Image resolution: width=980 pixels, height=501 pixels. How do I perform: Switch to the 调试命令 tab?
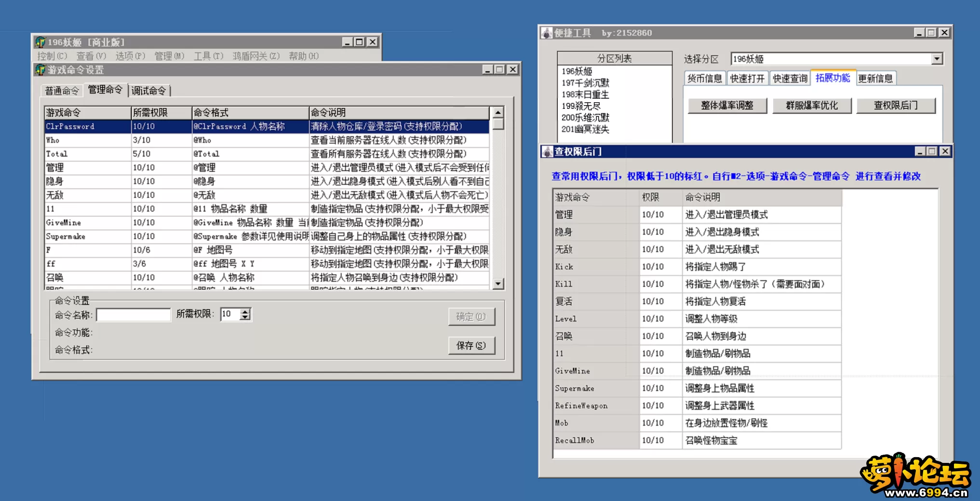[x=148, y=91]
